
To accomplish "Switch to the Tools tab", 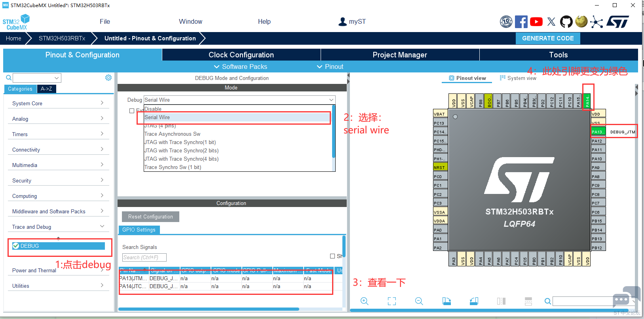I will (559, 55).
